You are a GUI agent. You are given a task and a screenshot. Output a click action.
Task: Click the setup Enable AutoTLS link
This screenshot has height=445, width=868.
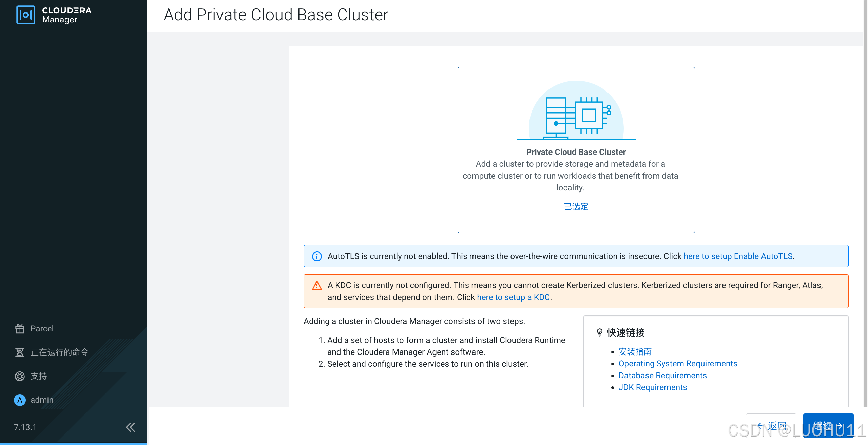[738, 256]
